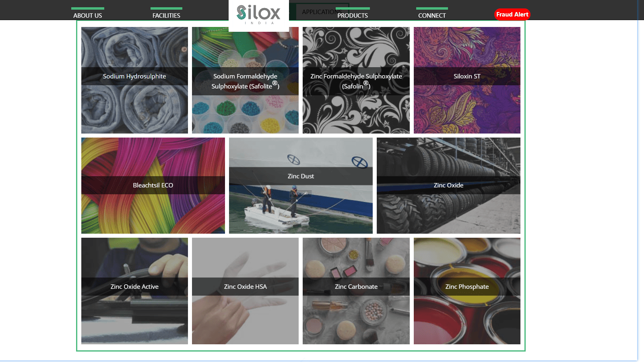Click View More on Zinc Dust tile
The height and width of the screenshot is (362, 644).
point(301,193)
